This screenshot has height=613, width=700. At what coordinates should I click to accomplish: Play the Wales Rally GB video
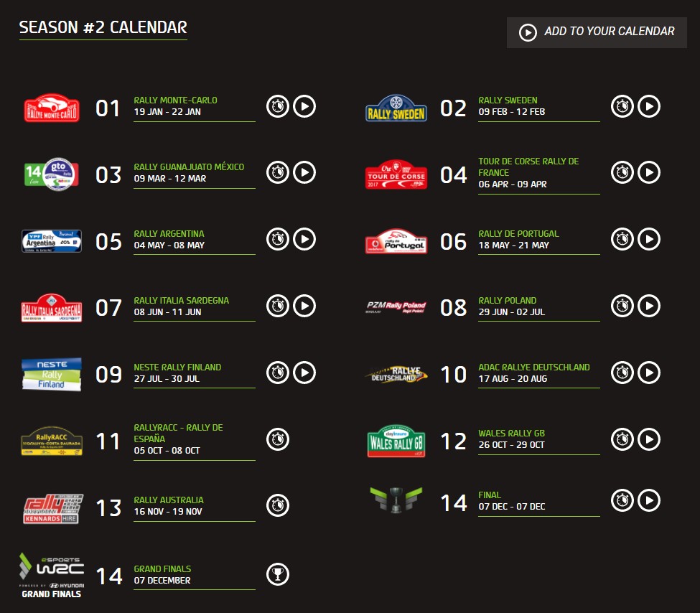pos(649,439)
